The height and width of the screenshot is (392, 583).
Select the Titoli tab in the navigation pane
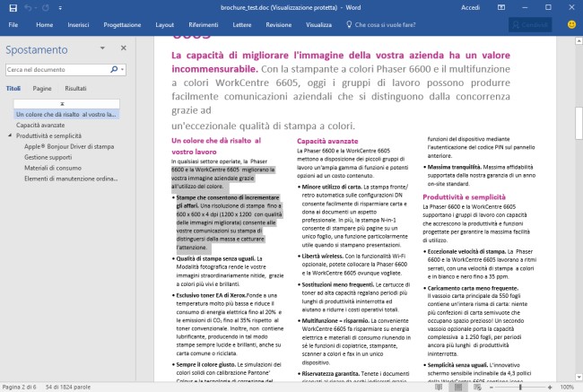[13, 89]
